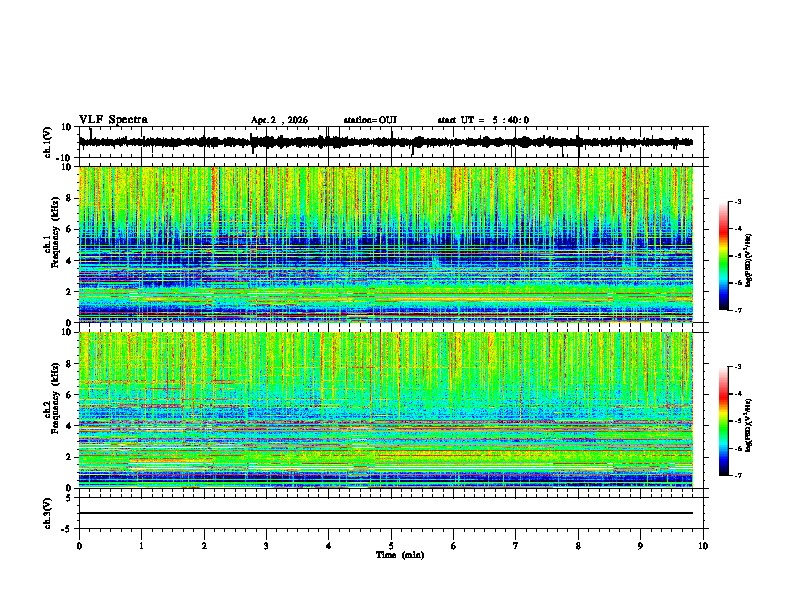Click the "6" kHz tick on ch.1 spectrogram
Viewport: 792px width, 612px height.
click(x=70, y=230)
